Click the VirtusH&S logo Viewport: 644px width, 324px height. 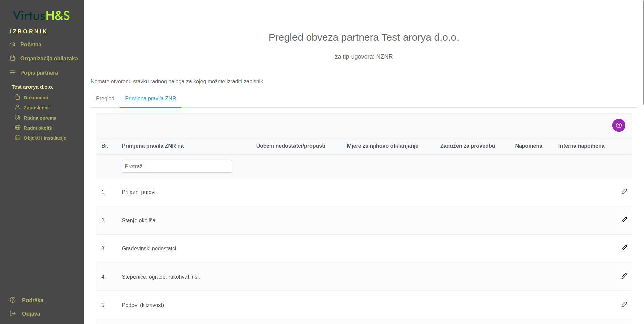(41, 15)
